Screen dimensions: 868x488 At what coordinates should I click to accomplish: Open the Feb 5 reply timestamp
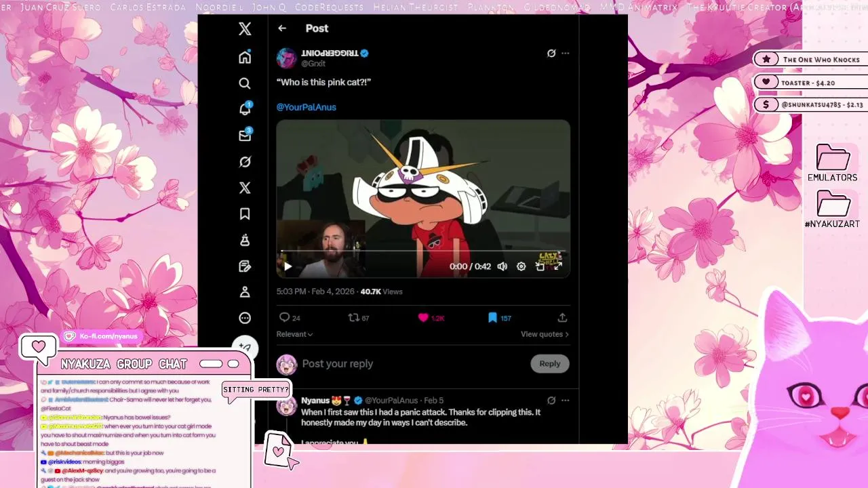click(x=434, y=401)
